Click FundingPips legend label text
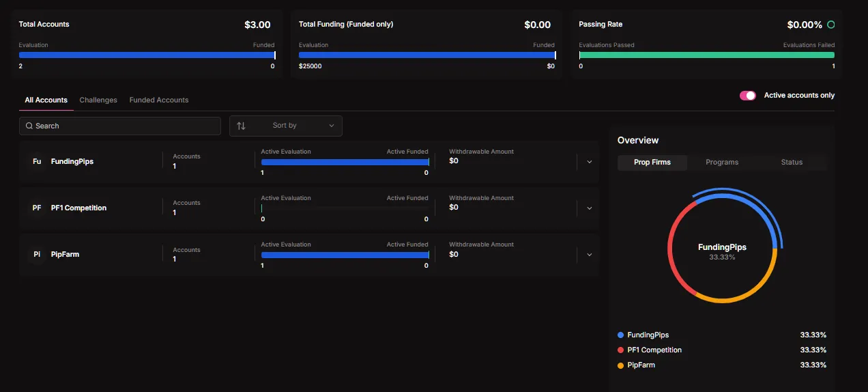The width and height of the screenshot is (868, 392). 648,335
